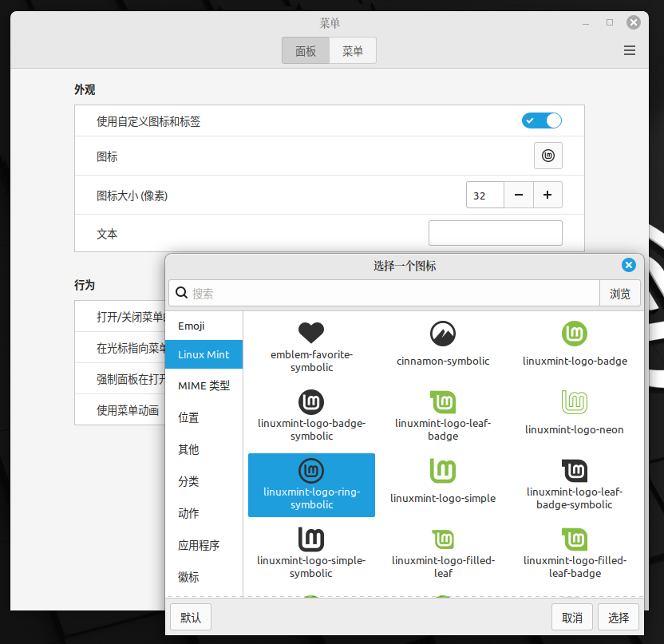Choose the linuxmint-logo-filled-leaf icon

click(x=443, y=553)
